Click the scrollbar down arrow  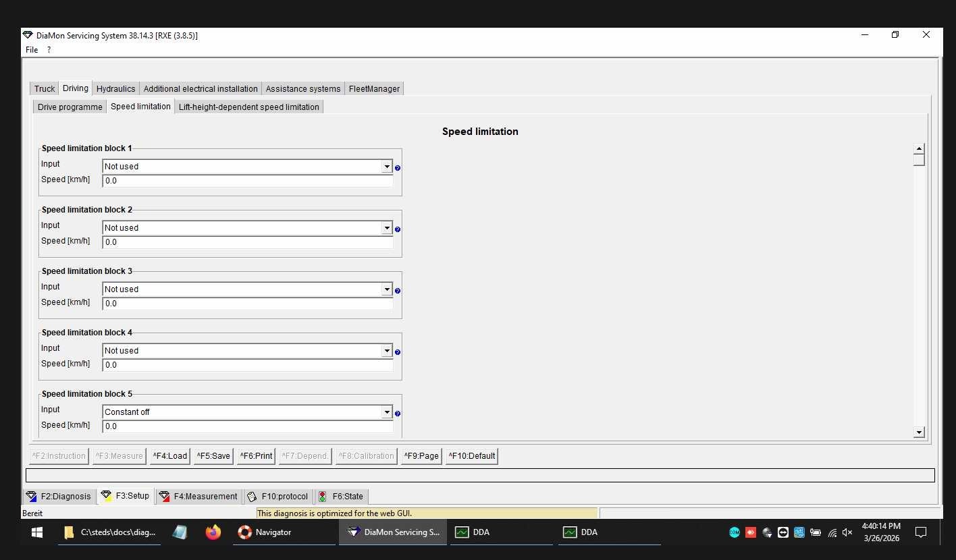coord(919,432)
